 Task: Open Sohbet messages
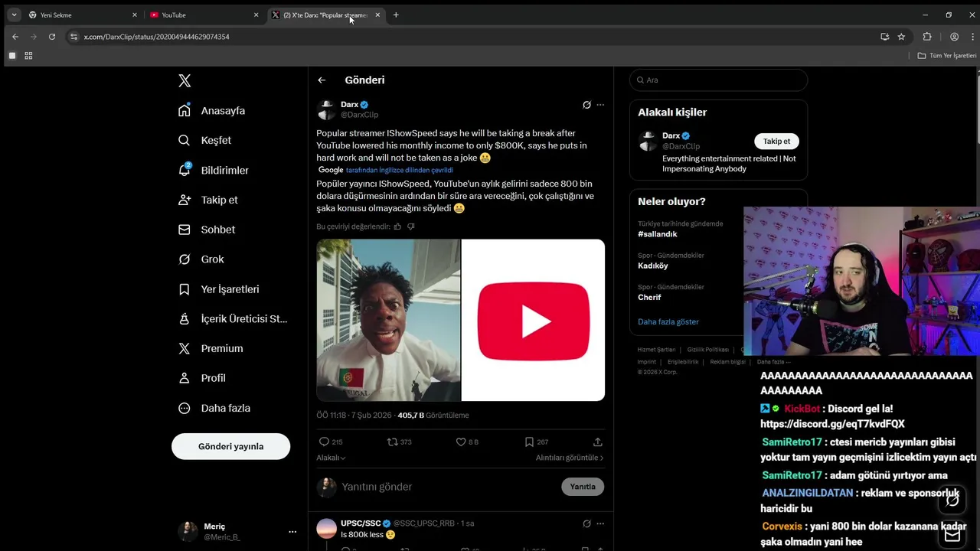207,230
